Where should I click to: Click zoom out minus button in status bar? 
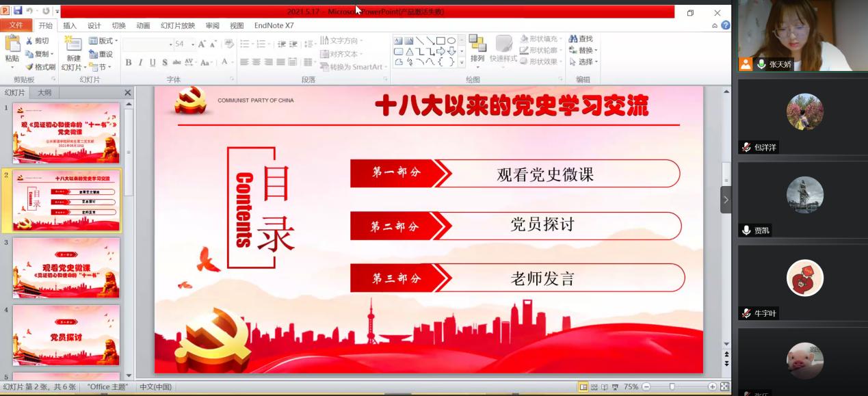(x=646, y=387)
